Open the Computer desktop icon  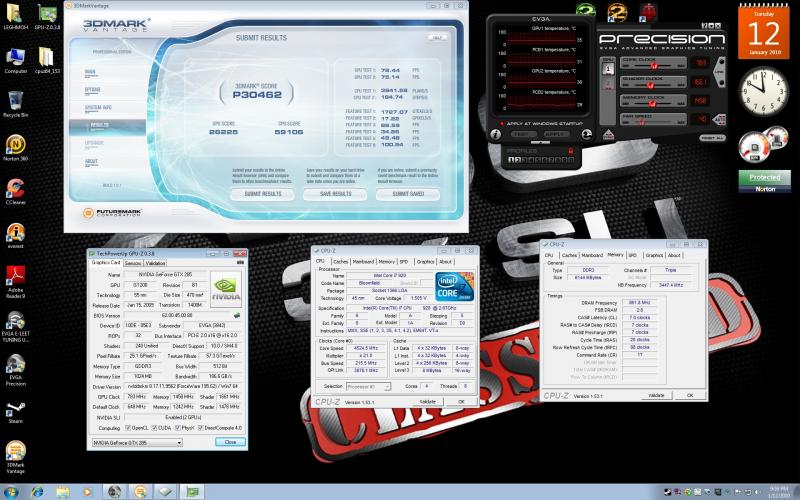pos(15,60)
